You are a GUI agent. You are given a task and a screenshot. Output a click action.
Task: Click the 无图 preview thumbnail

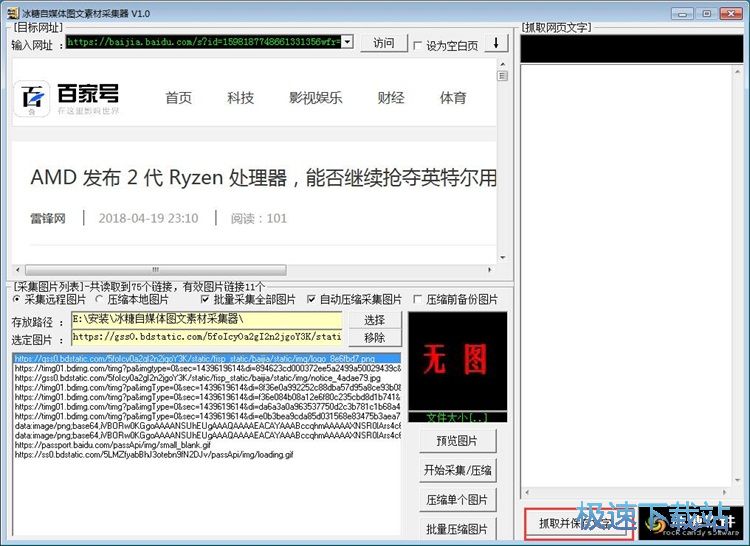coord(458,361)
